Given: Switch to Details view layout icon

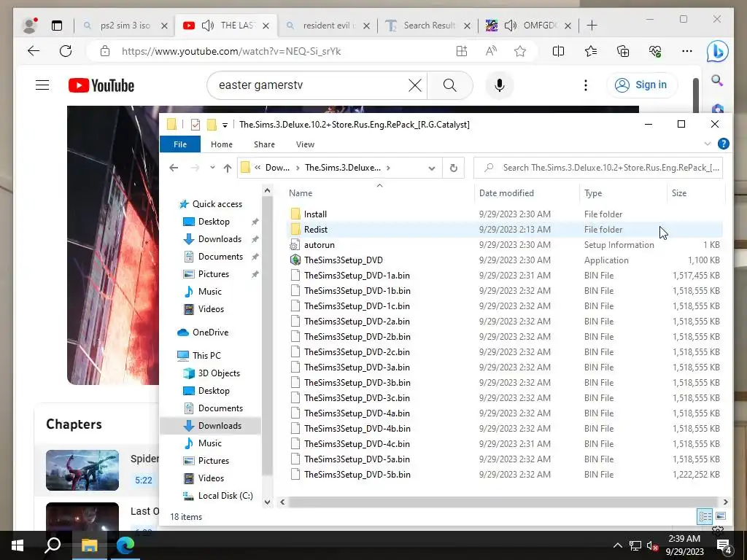Looking at the screenshot, I should click(705, 517).
